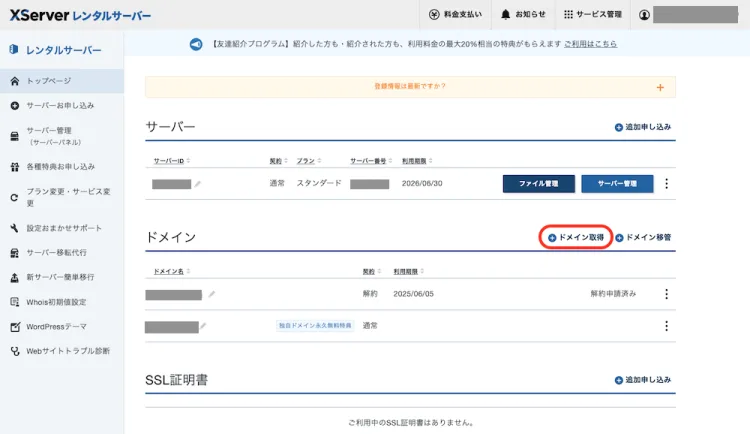The width and height of the screenshot is (750, 434).
Task: Click the 解約申請済み status text
Action: coord(613,294)
